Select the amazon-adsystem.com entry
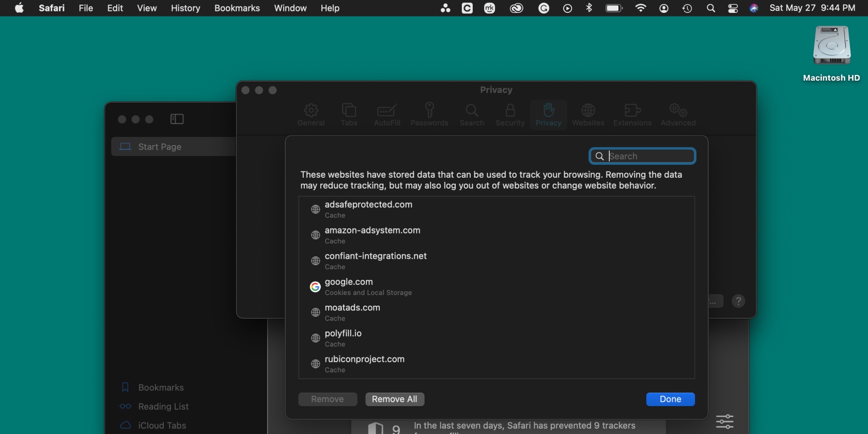The image size is (868, 434). pyautogui.click(x=497, y=235)
